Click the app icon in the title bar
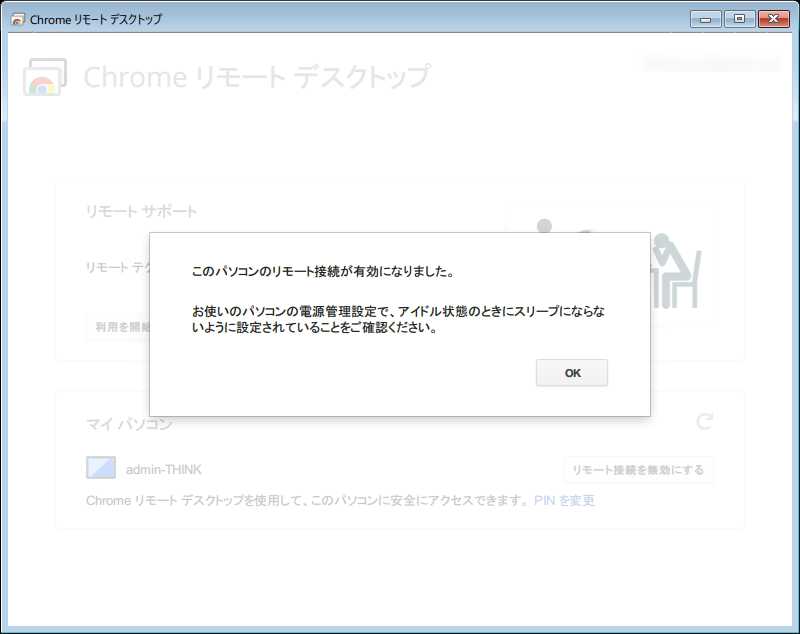This screenshot has width=800, height=634. pos(17,19)
